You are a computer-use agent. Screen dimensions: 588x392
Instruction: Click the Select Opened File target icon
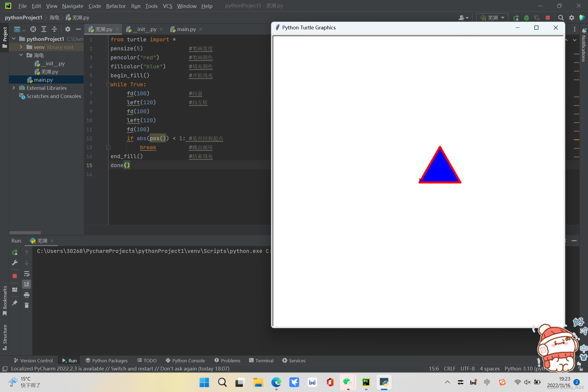[33, 29]
